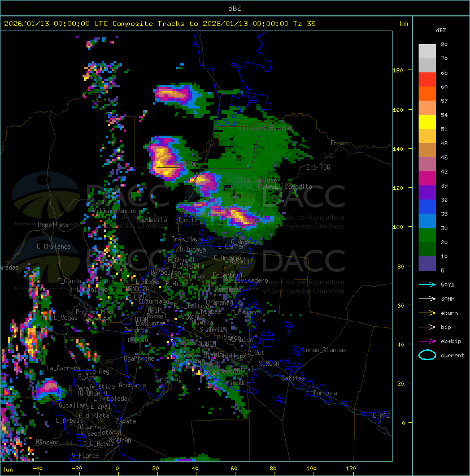The image size is (470, 476).
Task: Click the 'Capdevila' map label
Action: coord(152,220)
